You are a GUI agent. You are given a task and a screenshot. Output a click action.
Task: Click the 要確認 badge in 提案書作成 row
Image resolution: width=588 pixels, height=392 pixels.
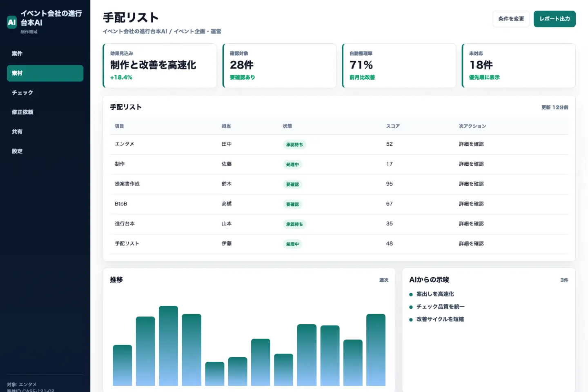292,185
